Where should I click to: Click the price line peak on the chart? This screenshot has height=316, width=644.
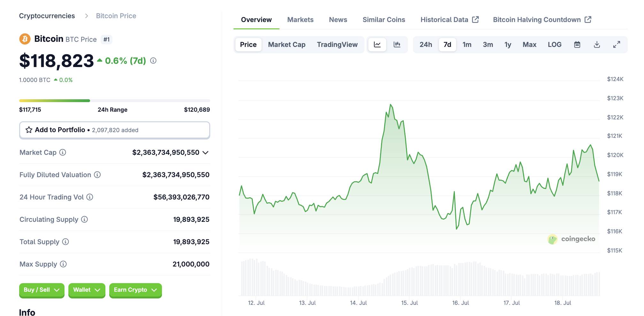[x=390, y=105]
